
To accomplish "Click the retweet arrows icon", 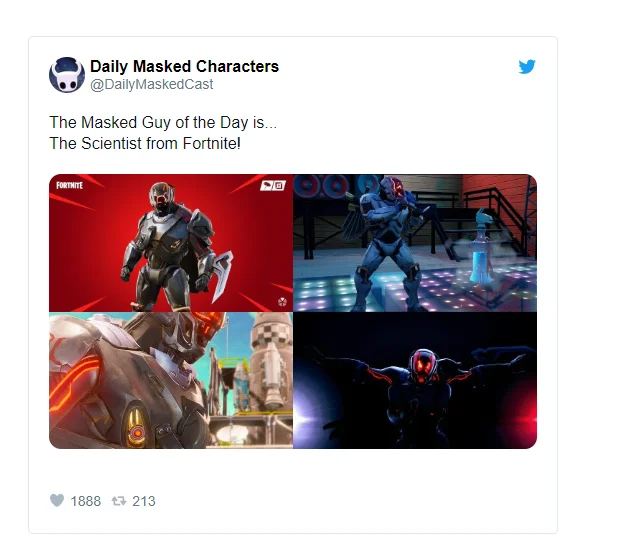I will pos(119,501).
